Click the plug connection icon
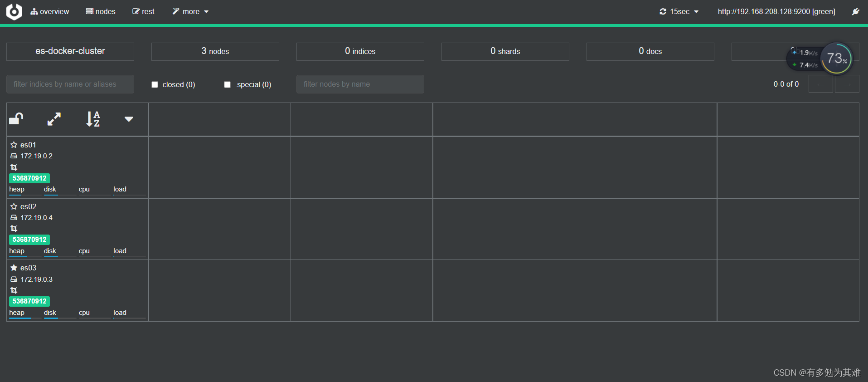Screen dimensions: 868x382 [x=855, y=12]
